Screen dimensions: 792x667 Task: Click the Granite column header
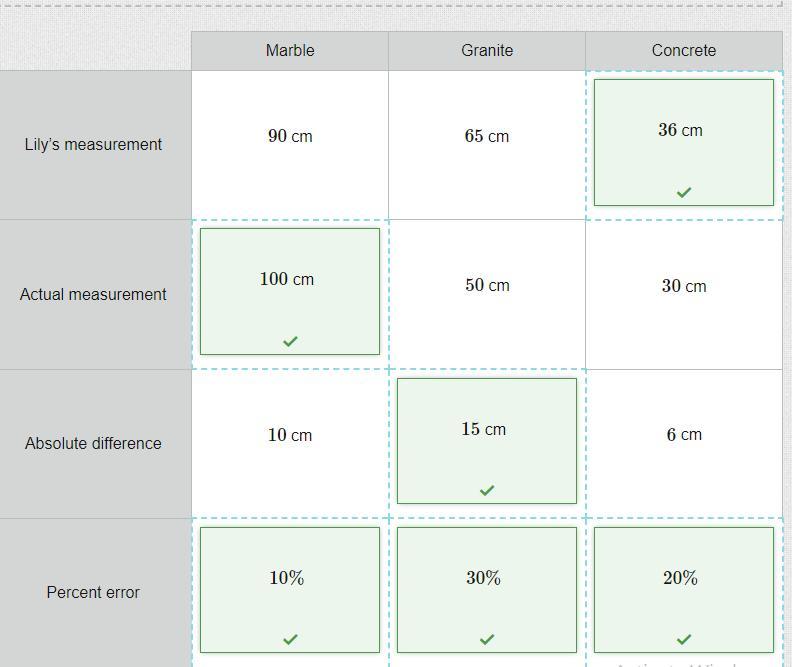tap(487, 50)
